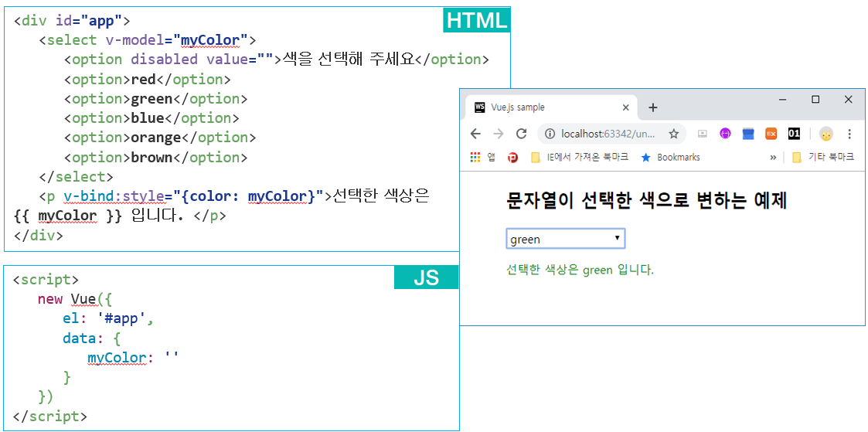Click the 'v-bind:style' paragraph code line

234,196
